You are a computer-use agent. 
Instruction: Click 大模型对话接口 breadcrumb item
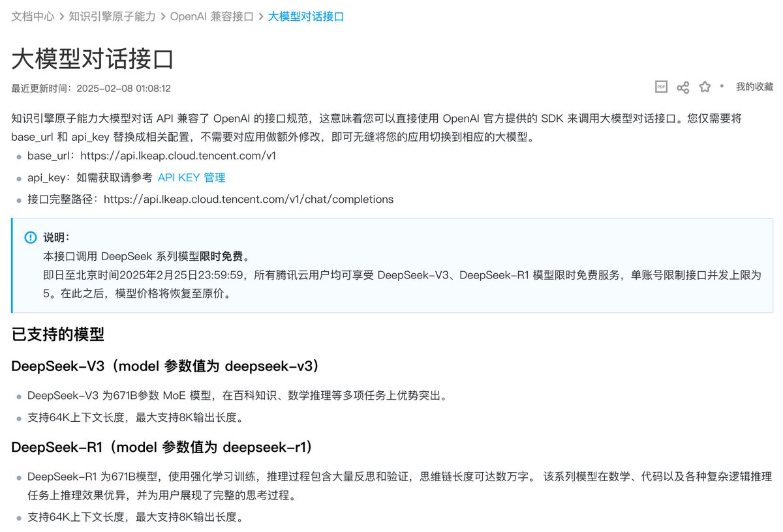(306, 16)
